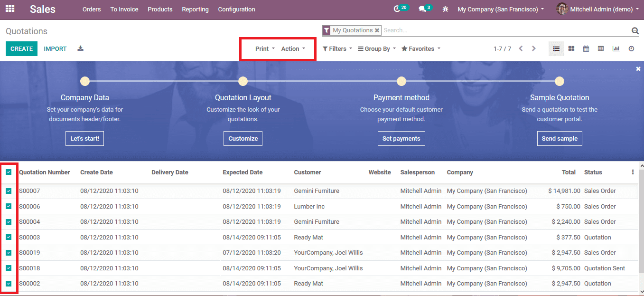Screen dimensions: 644x296
Task: Sort by Quotation Number column header
Action: (45, 172)
